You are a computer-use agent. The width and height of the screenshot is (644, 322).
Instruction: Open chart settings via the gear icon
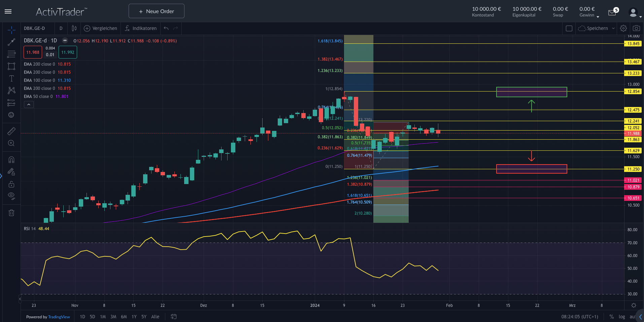click(623, 28)
